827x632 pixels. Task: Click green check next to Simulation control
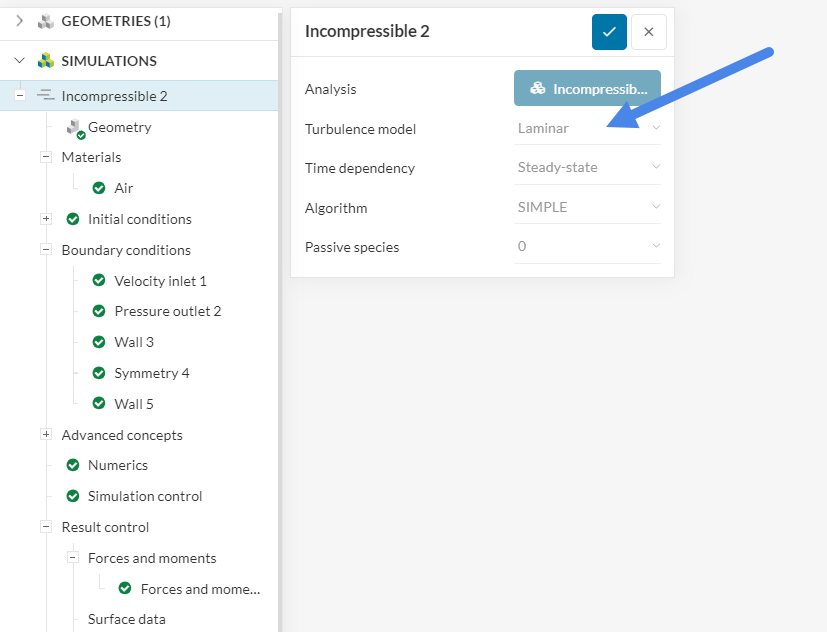tap(73, 496)
